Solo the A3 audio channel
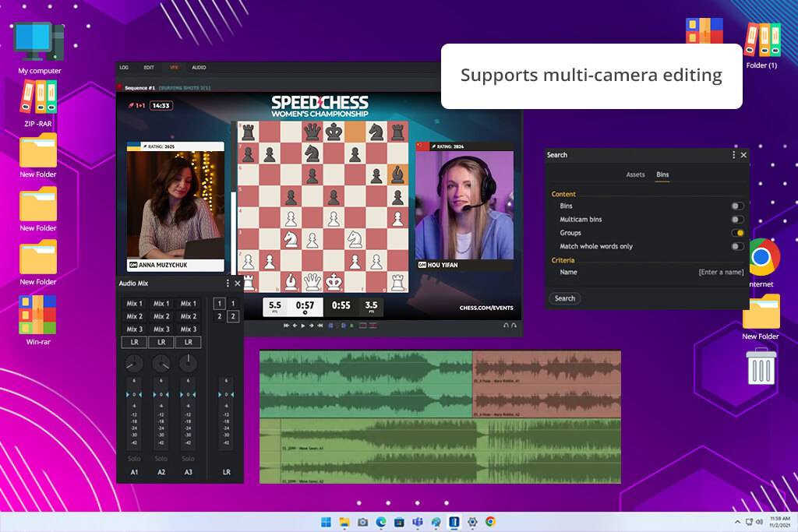Screen dimensions: 798x532 [189, 459]
